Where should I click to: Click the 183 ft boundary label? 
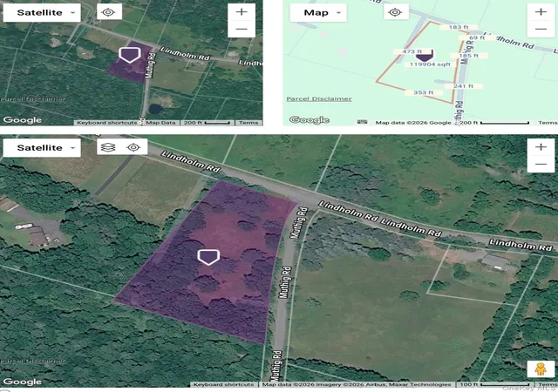tap(459, 27)
